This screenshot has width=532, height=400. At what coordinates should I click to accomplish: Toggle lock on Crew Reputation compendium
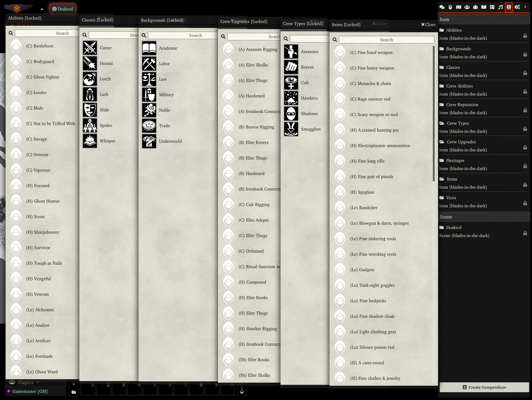pyautogui.click(x=525, y=110)
